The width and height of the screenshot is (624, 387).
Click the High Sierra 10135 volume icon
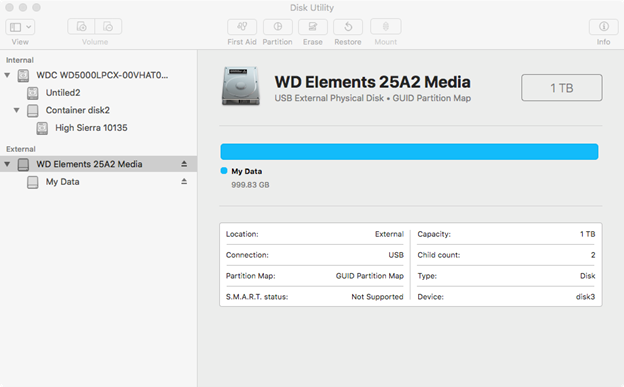pos(42,128)
